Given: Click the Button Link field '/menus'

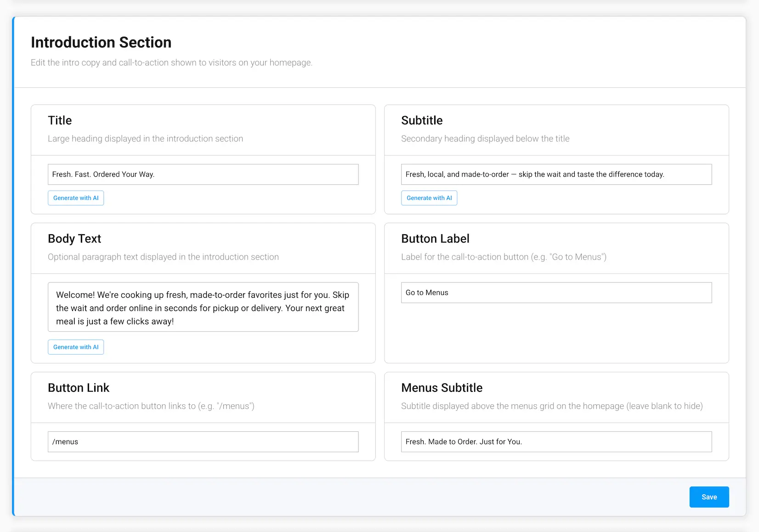Looking at the screenshot, I should [x=203, y=441].
